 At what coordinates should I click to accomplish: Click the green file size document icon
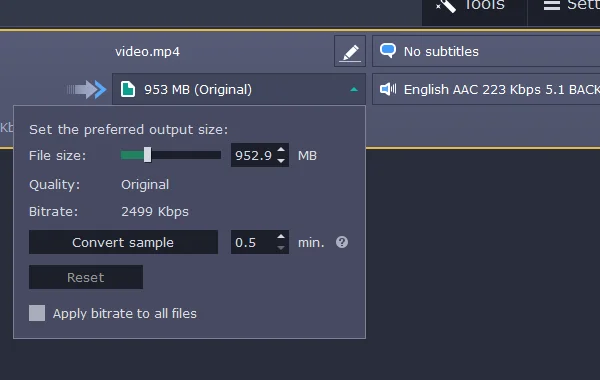tap(128, 89)
